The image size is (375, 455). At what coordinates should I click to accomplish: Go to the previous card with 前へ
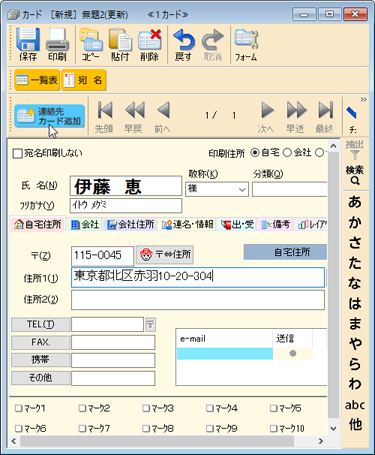point(163,110)
